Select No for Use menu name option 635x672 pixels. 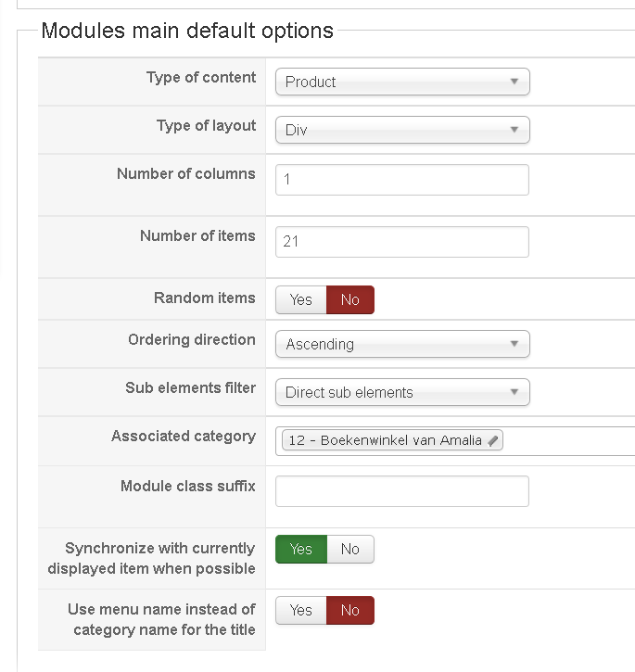(x=350, y=610)
